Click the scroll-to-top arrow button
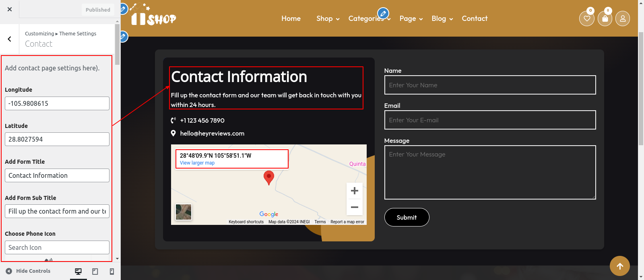This screenshot has height=280, width=644. (619, 266)
